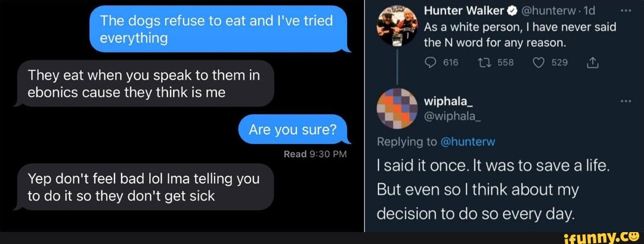Open wiphala_'s pixelated avatar
The width and height of the screenshot is (644, 244).
pos(397,108)
